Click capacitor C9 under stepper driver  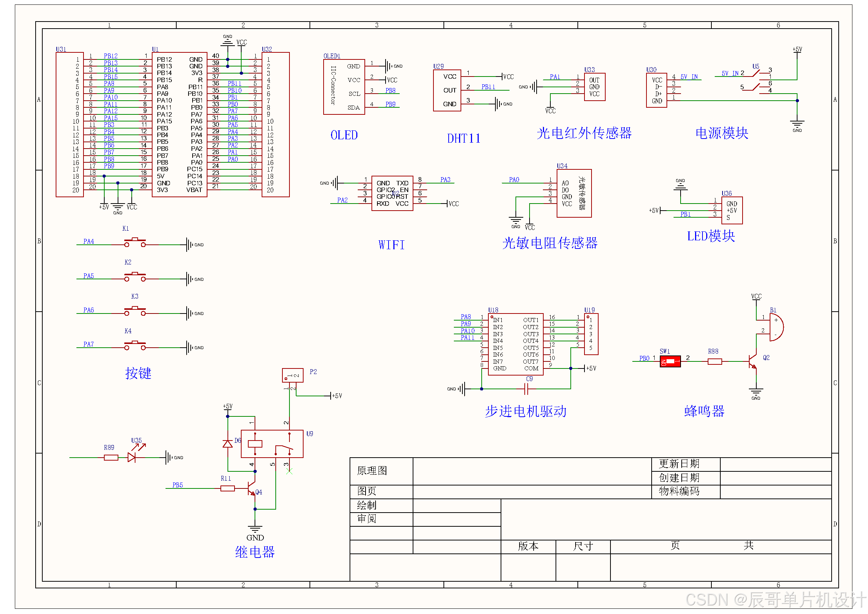click(526, 389)
